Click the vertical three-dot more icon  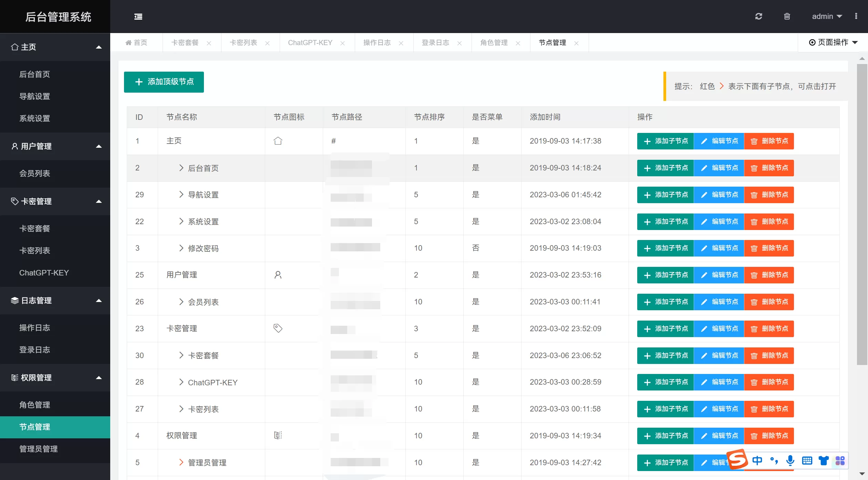pos(856,16)
